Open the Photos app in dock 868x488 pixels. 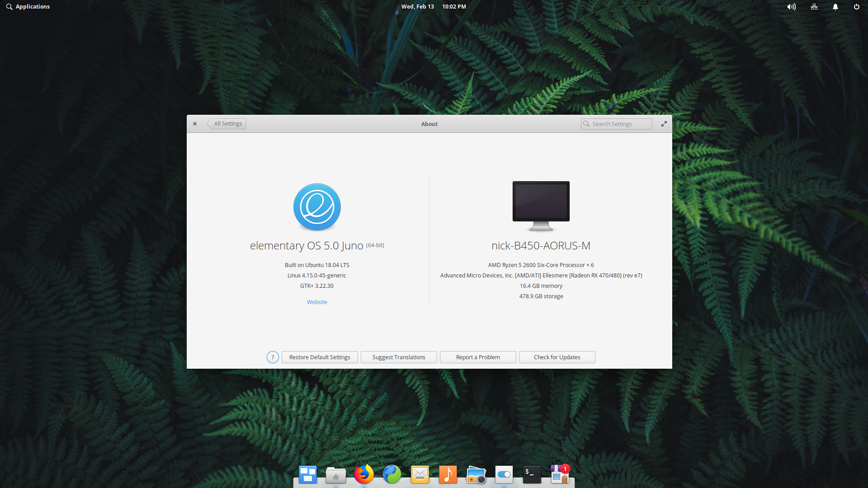476,475
